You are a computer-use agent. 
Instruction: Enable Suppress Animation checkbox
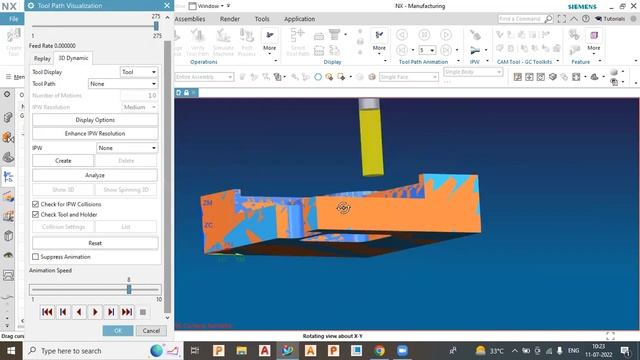coord(36,257)
